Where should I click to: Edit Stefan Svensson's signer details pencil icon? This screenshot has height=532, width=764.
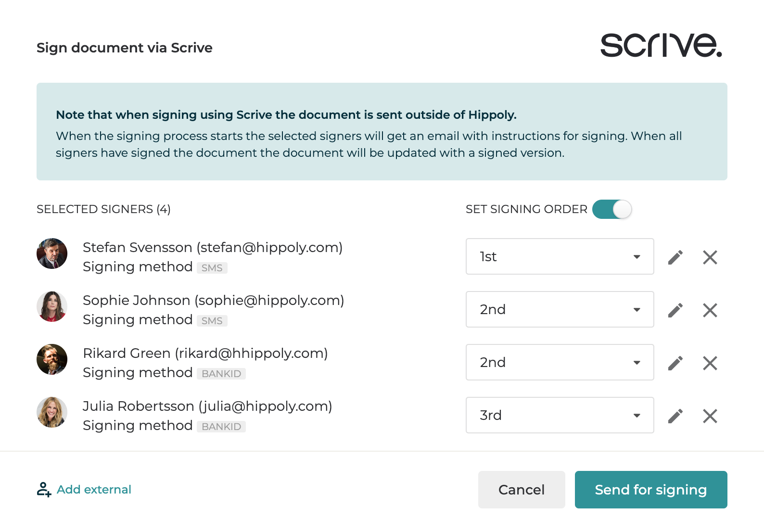click(x=675, y=257)
